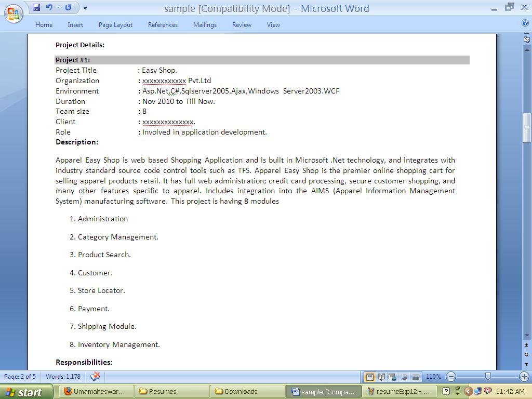Image resolution: width=532 pixels, height=399 pixels.
Task: Open word count from Words: 1,178
Action: click(x=63, y=377)
